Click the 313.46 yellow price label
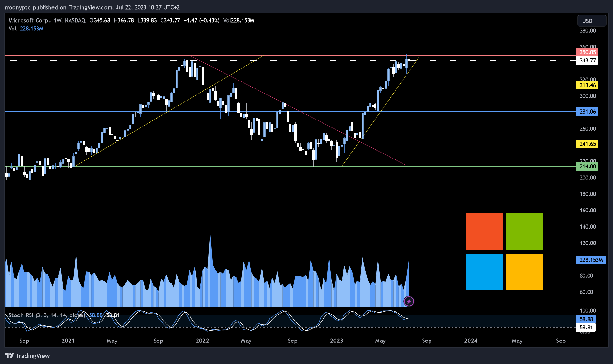613x364 pixels. [587, 85]
